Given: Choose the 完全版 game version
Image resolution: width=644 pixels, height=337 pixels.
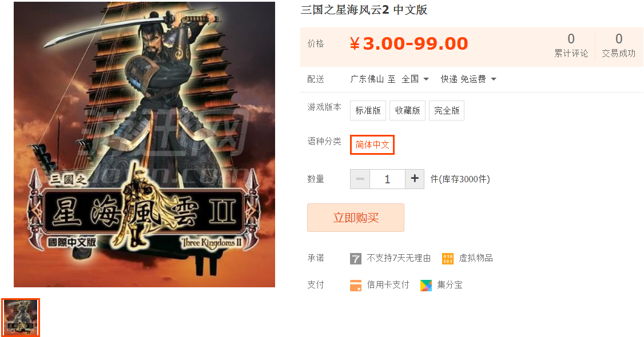Looking at the screenshot, I should [447, 111].
